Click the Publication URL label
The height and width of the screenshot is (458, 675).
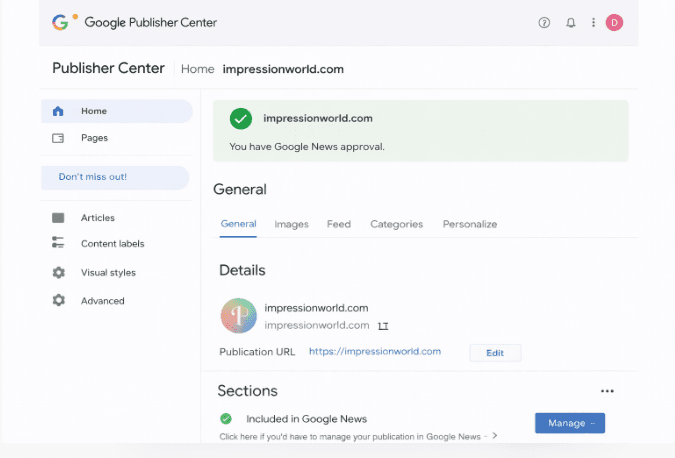click(x=257, y=352)
